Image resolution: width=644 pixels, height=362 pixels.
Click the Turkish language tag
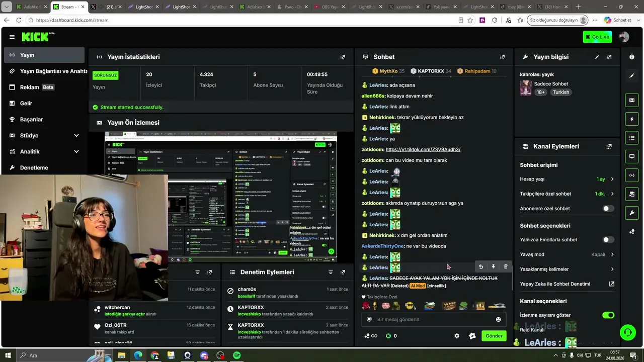point(560,92)
